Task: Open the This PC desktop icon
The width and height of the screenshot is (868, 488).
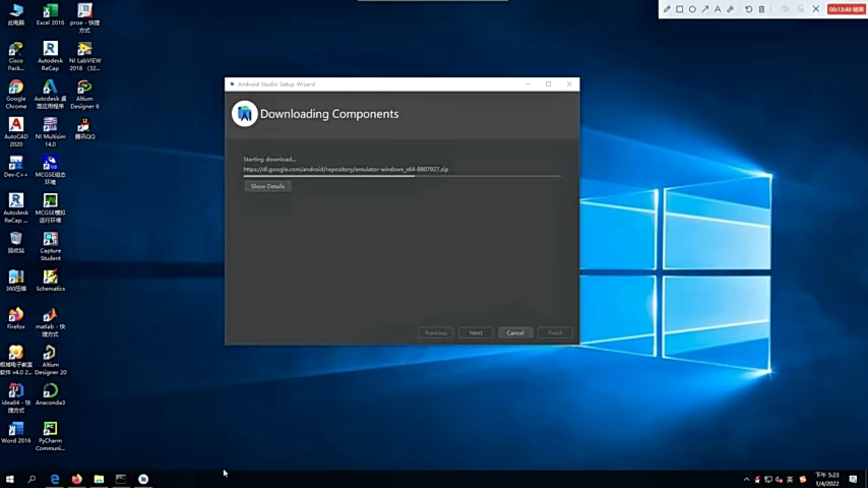Action: [16, 14]
